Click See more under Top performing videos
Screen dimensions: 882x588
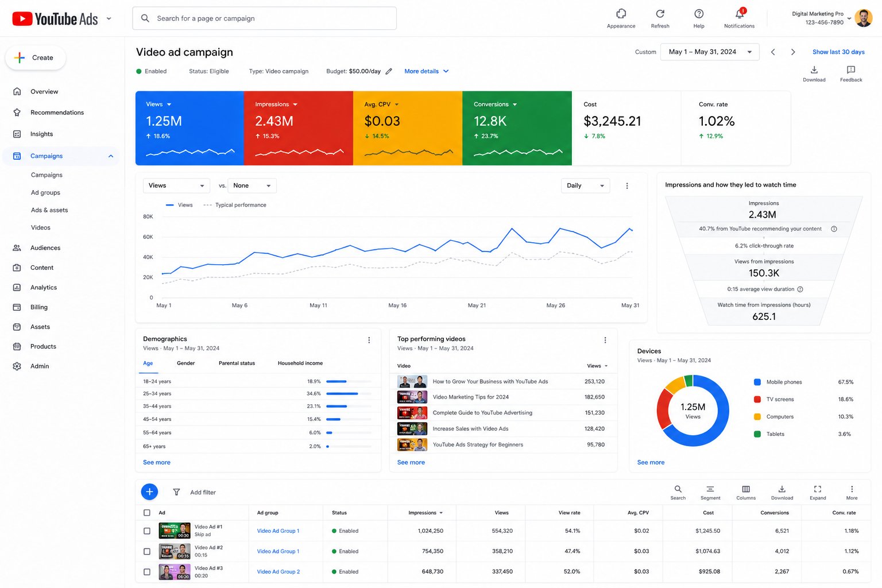click(411, 462)
